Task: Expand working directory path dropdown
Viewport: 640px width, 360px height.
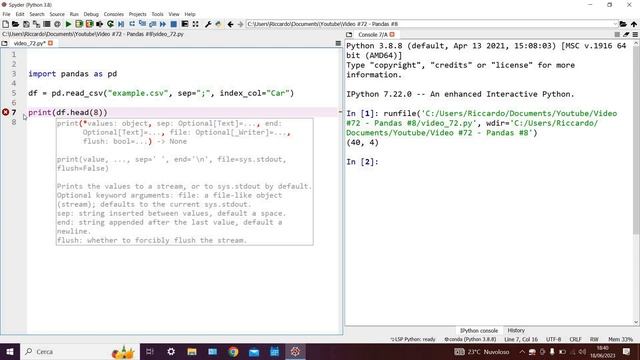Action: coord(615,24)
